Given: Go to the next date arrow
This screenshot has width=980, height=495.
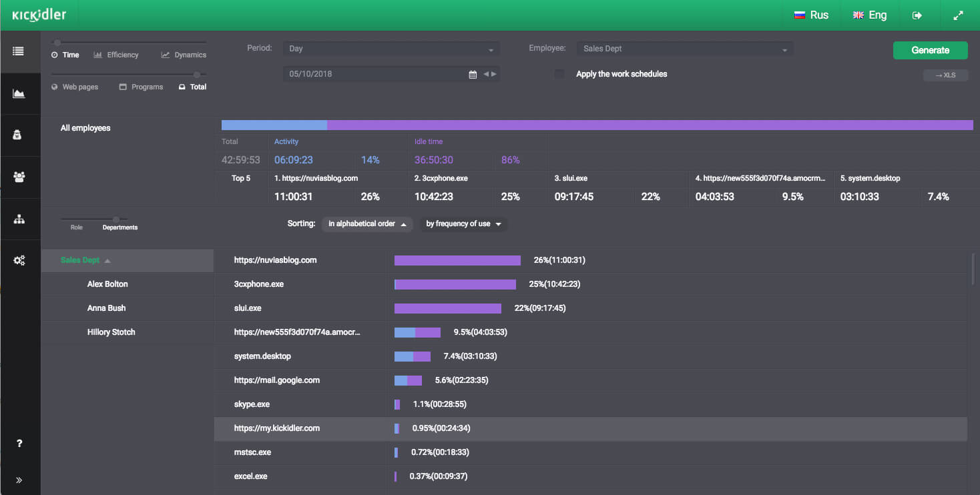Looking at the screenshot, I should coord(494,74).
